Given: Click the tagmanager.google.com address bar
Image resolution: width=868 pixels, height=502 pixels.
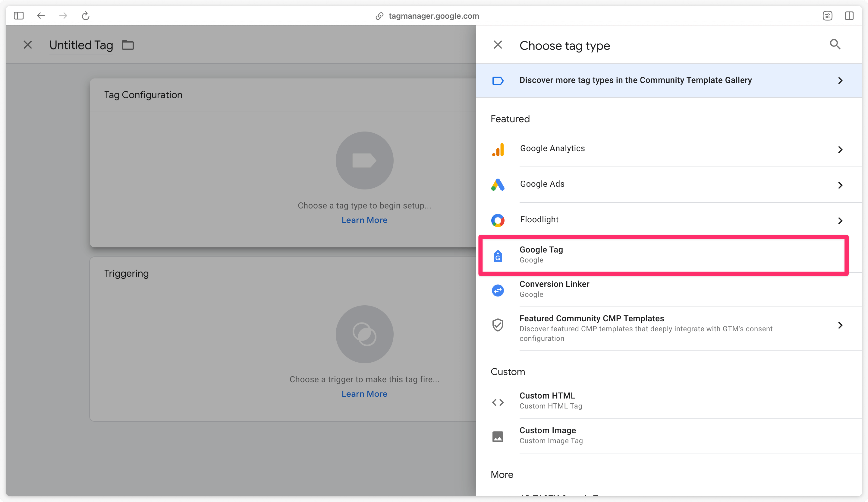Looking at the screenshot, I should tap(427, 16).
